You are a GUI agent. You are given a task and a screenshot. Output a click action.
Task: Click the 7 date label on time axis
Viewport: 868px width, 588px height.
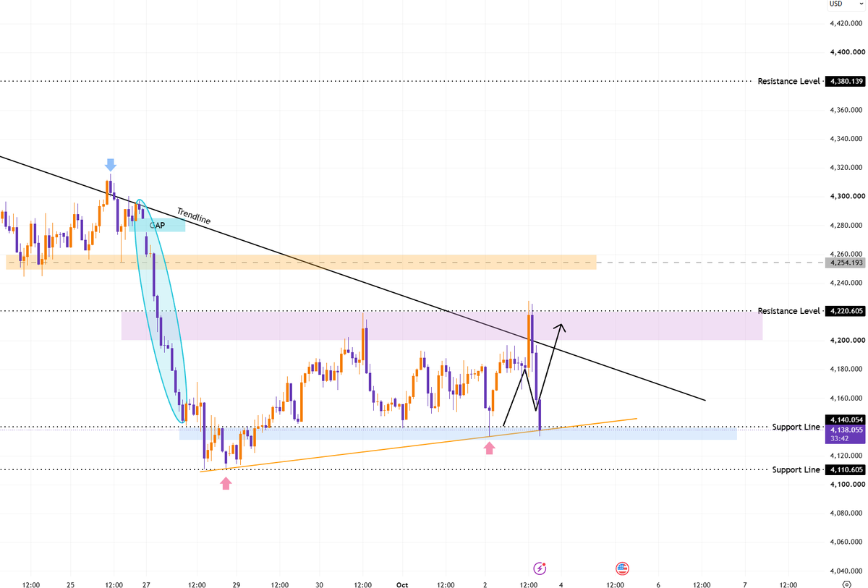coord(745,584)
